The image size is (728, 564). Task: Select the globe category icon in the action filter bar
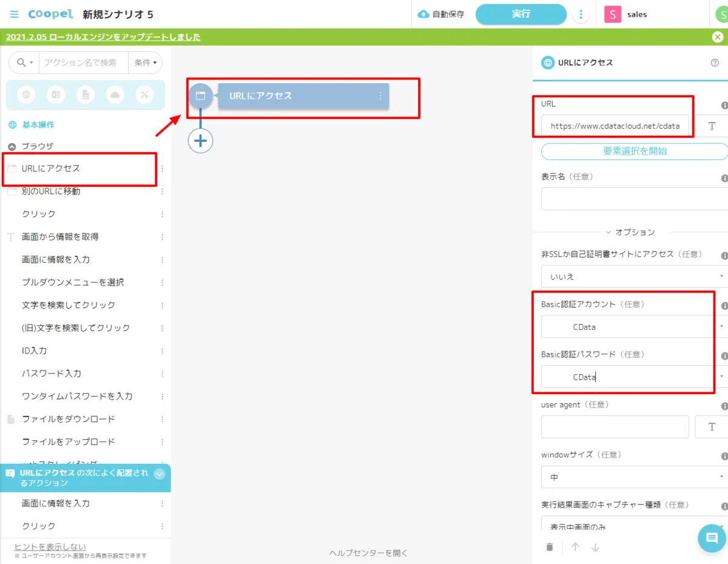coord(26,95)
